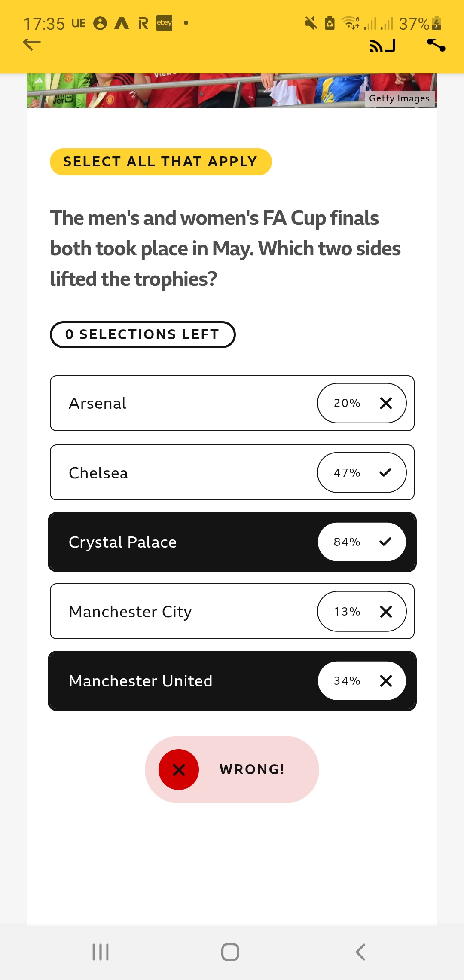The width and height of the screenshot is (464, 980).
Task: Toggle the Crystal Palace answer
Action: point(232,542)
